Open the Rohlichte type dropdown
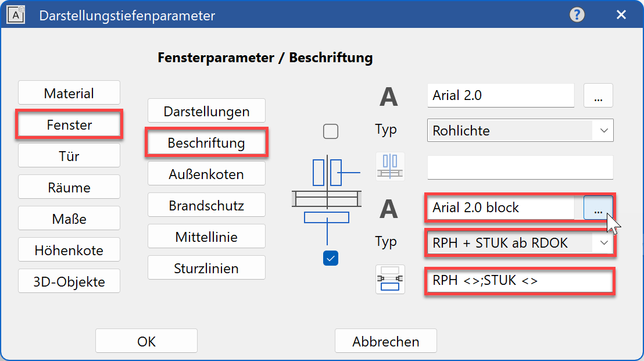Image resolution: width=644 pixels, height=361 pixels. click(520, 130)
